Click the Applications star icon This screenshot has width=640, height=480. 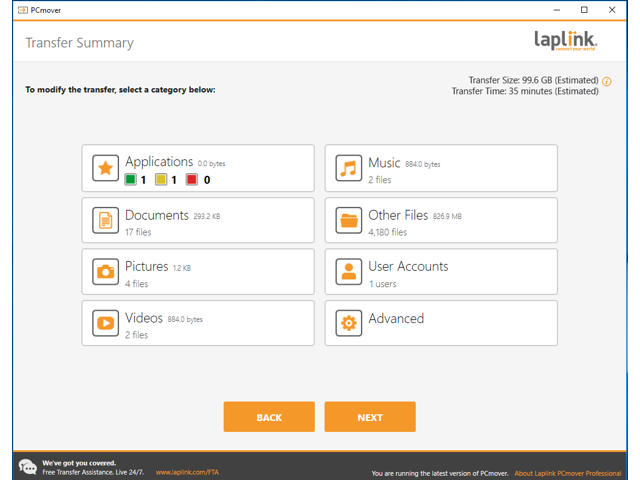[x=105, y=168]
